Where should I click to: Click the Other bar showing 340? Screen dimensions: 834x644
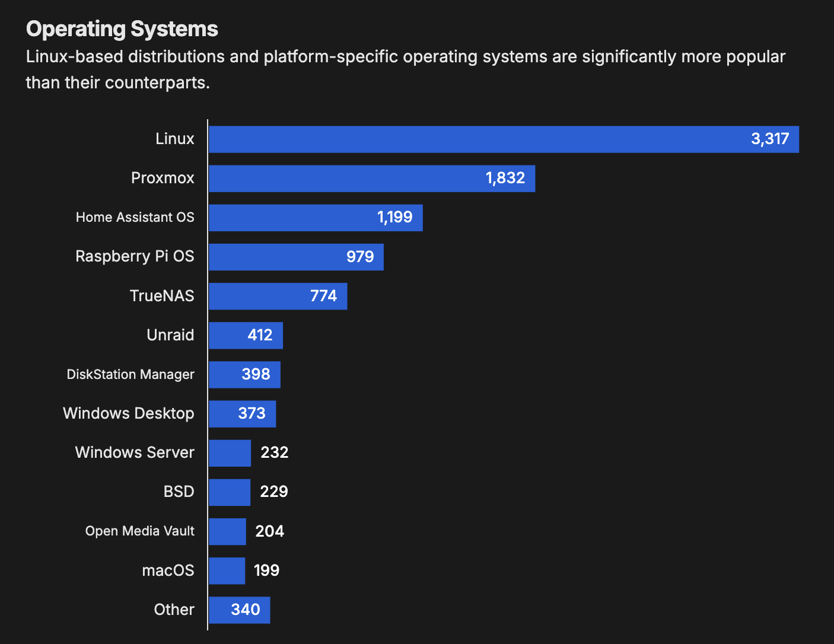click(x=238, y=610)
